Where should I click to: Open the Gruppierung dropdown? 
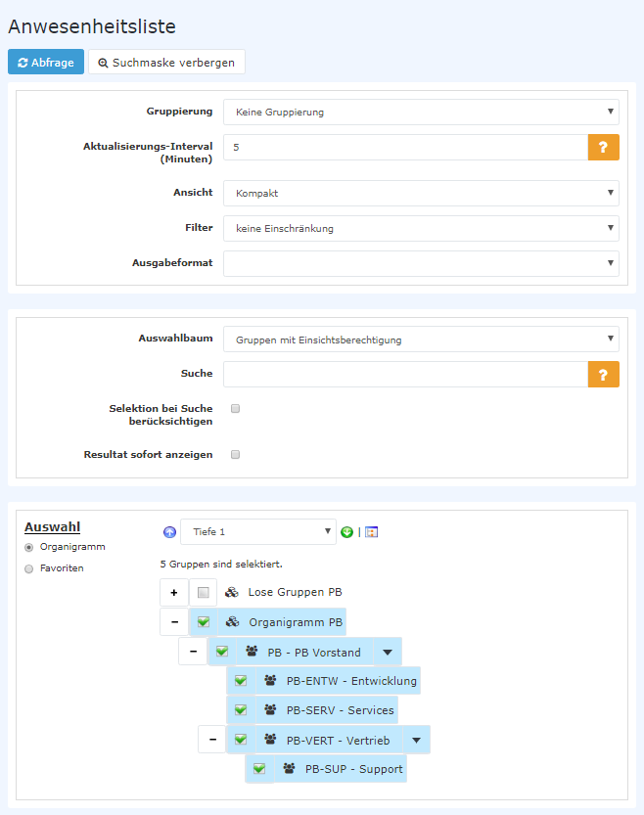point(421,112)
